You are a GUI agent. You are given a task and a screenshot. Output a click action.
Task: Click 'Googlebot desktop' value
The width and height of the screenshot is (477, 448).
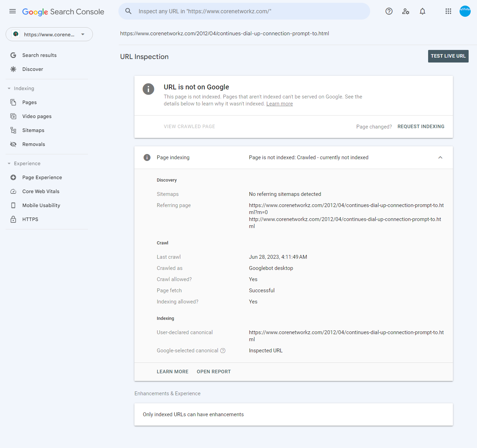click(x=271, y=268)
